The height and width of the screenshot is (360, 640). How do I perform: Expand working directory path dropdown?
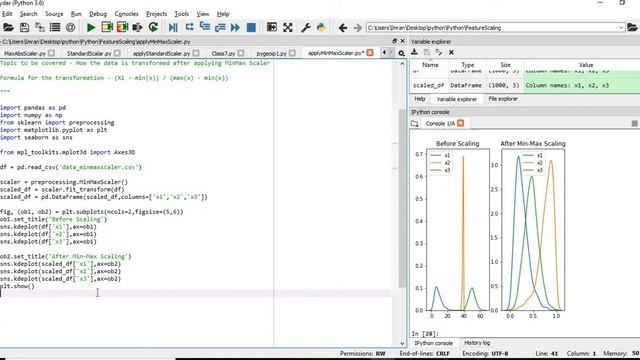click(x=621, y=28)
